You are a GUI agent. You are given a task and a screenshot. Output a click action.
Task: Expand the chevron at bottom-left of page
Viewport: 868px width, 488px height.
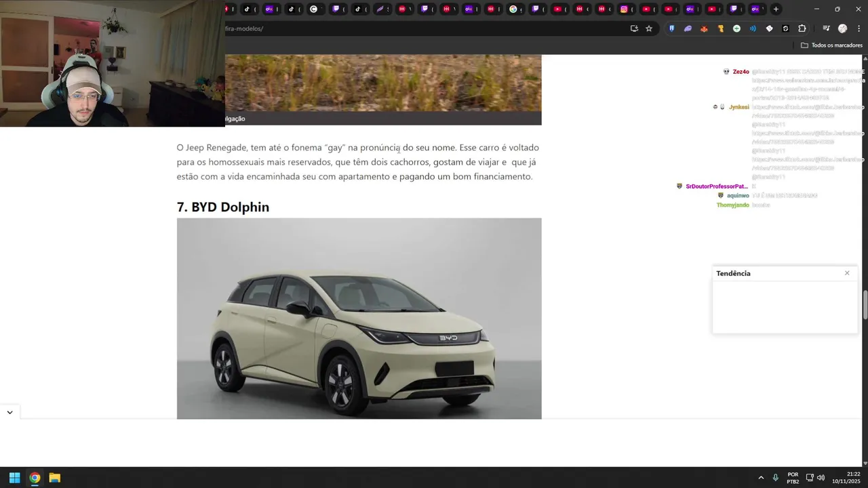coord(9,412)
